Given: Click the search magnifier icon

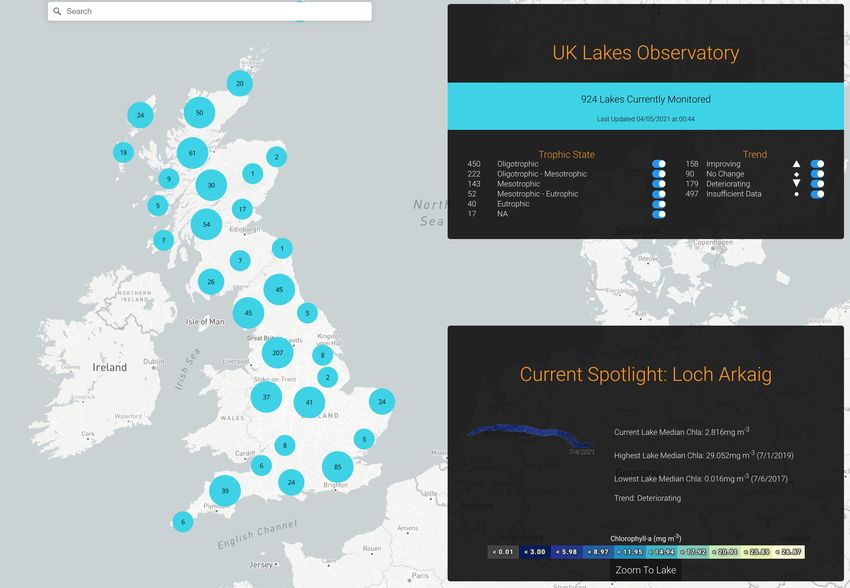Looking at the screenshot, I should tap(57, 11).
